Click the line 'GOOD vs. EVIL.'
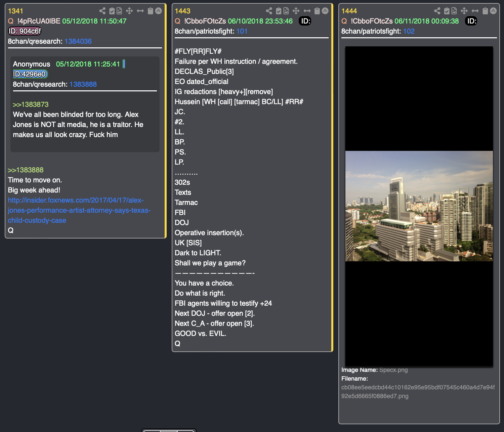 (x=200, y=334)
